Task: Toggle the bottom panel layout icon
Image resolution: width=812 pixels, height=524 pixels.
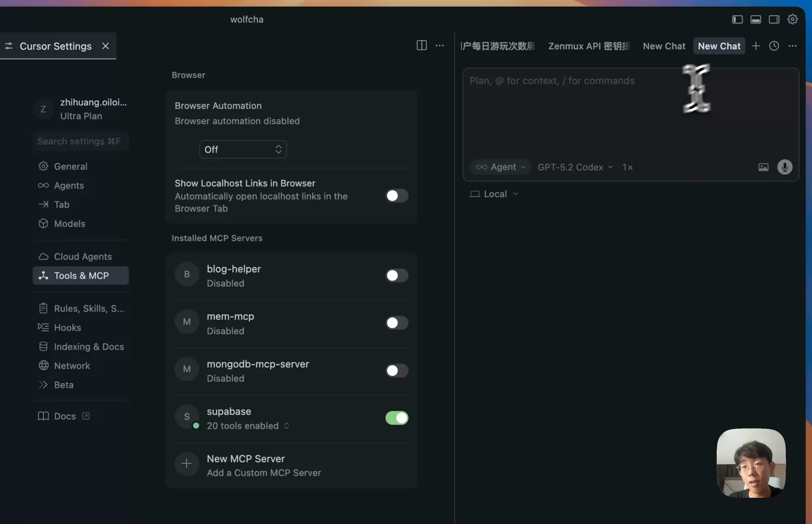Action: [x=756, y=19]
